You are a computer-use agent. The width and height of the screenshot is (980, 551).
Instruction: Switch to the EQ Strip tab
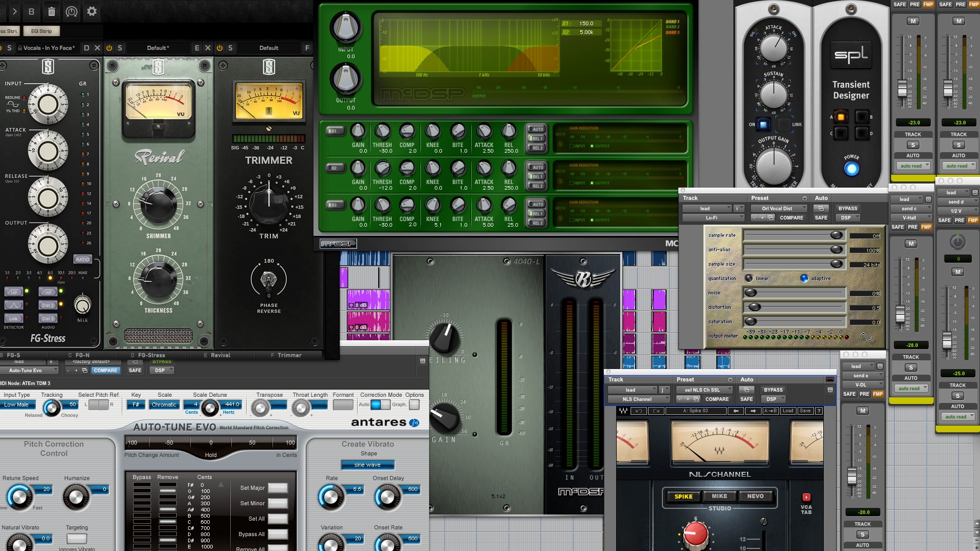(x=42, y=31)
